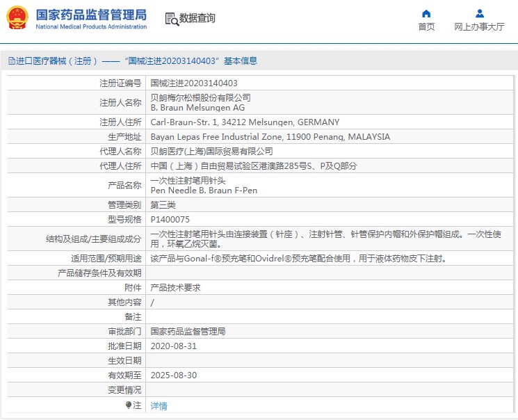The width and height of the screenshot is (518, 420).
Task: Click the document icon before 进口医疗器械
Action: 12,60
